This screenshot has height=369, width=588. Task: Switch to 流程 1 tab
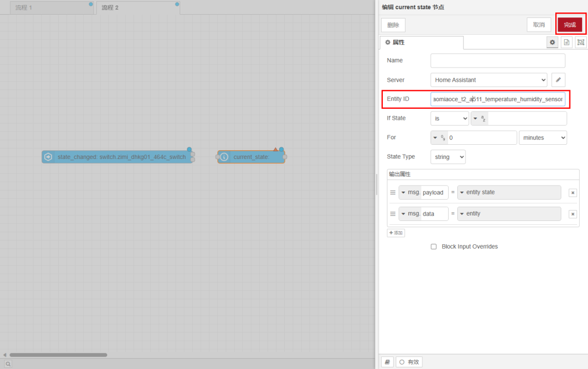click(x=52, y=8)
